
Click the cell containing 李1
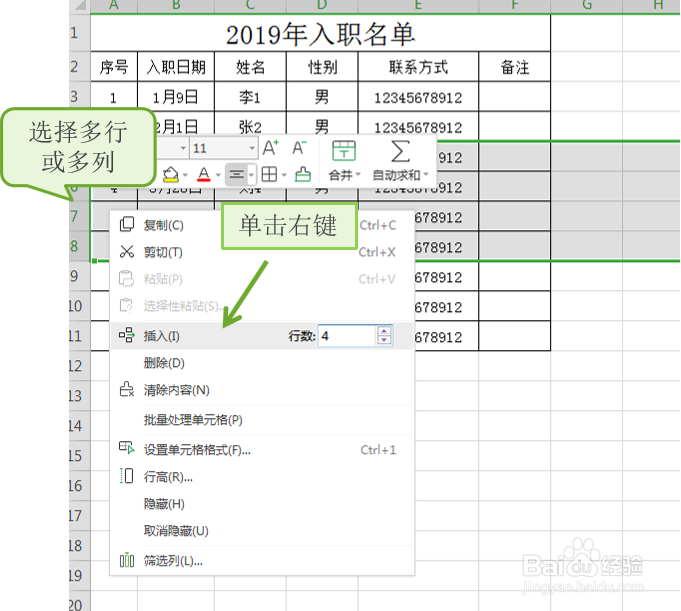(x=250, y=96)
